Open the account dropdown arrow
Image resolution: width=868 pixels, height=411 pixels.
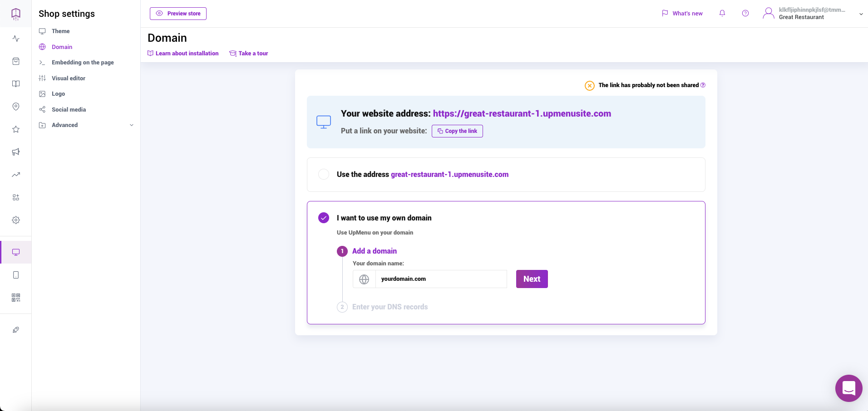(x=861, y=14)
